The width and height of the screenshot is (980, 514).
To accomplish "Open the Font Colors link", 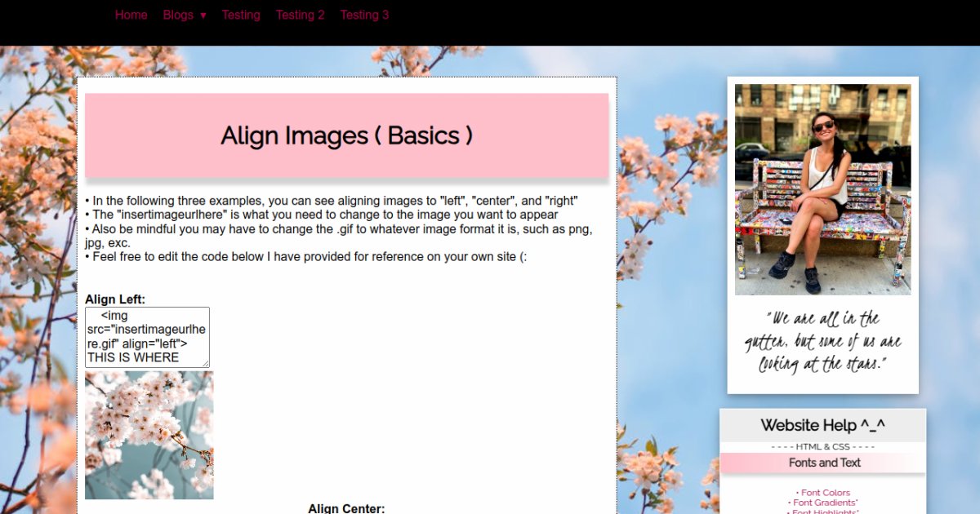I will click(x=825, y=493).
